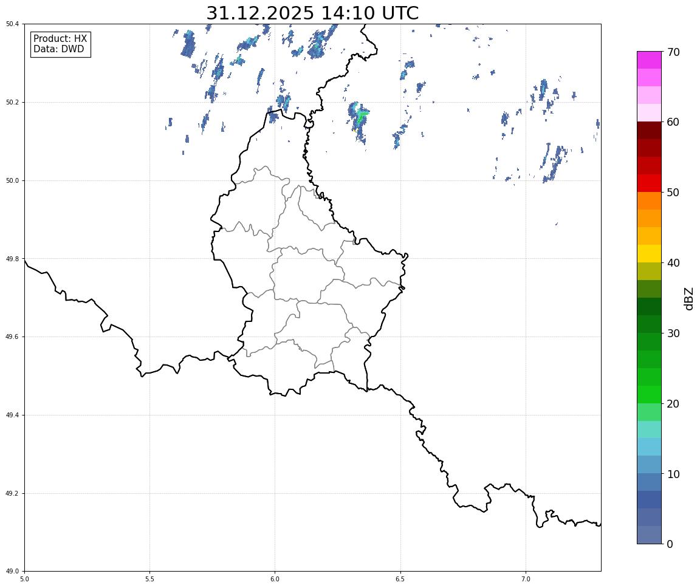Click the 6.0 longitude axis label
The width and height of the screenshot is (700, 588).
[275, 579]
